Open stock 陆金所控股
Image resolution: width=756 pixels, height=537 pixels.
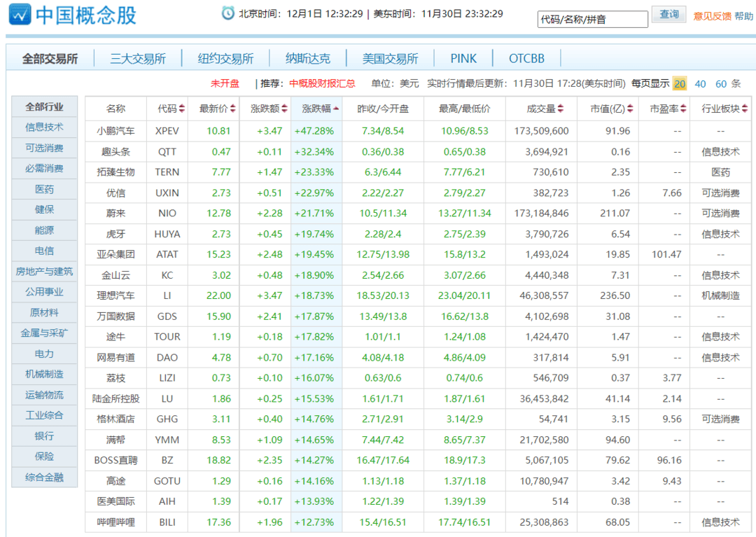pos(115,398)
